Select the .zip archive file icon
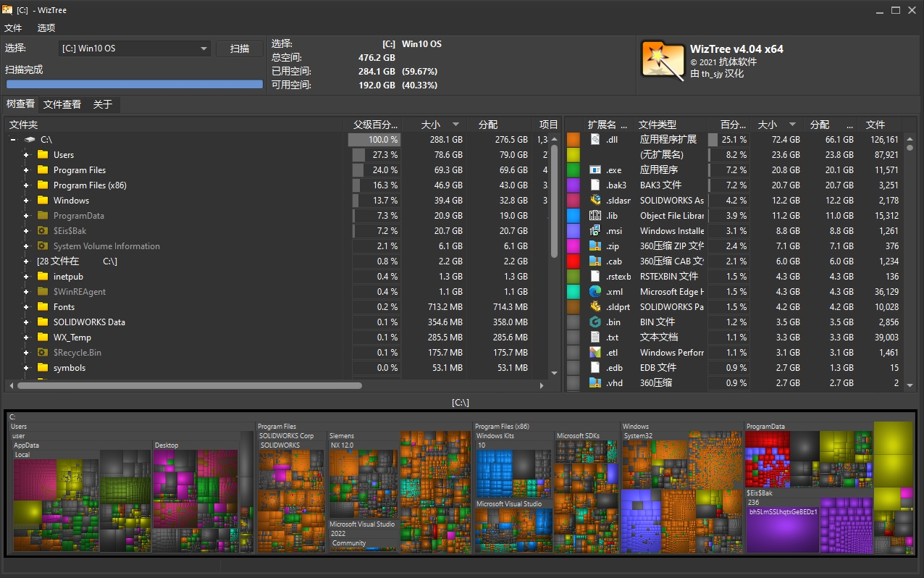This screenshot has width=924, height=578. coord(595,246)
